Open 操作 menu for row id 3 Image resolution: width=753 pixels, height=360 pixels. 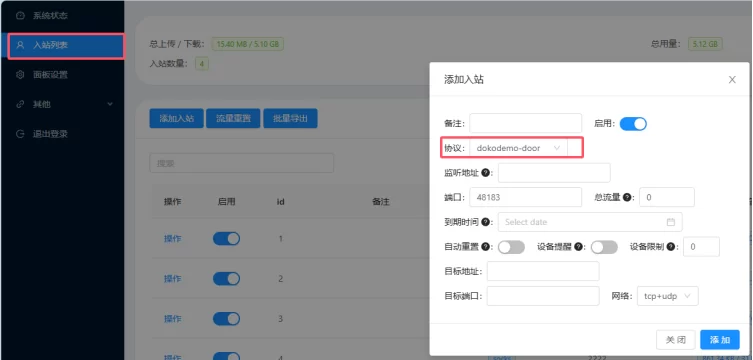(x=173, y=318)
